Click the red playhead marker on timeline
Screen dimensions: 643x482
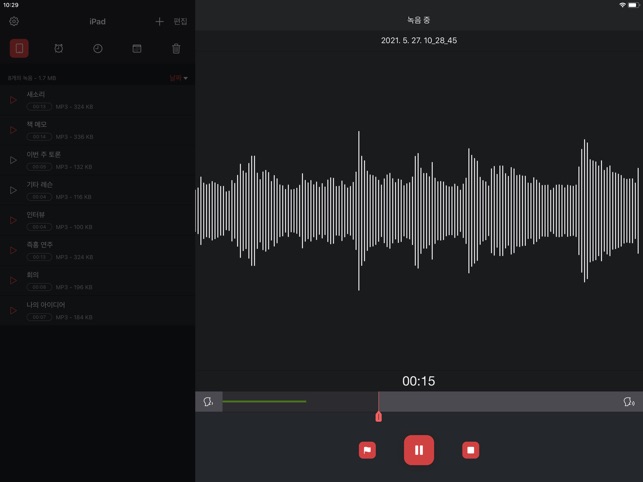[378, 414]
